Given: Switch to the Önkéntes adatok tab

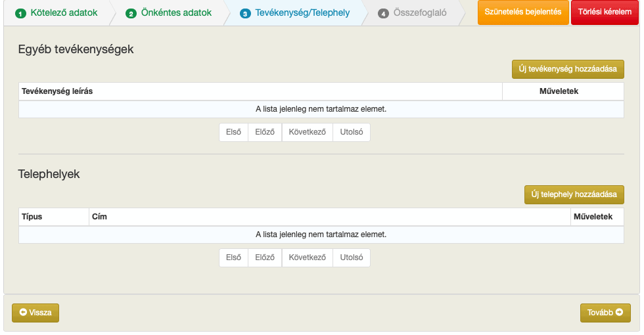Looking at the screenshot, I should tap(168, 12).
